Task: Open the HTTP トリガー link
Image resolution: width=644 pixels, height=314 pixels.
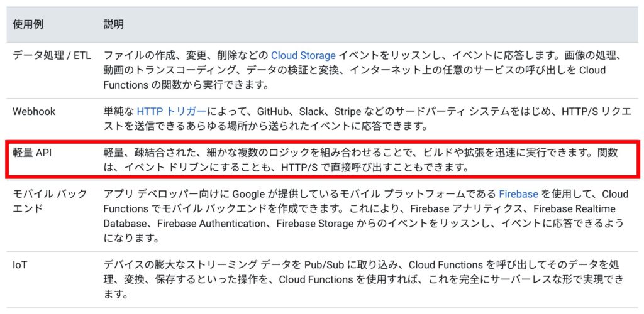Action: [172, 111]
